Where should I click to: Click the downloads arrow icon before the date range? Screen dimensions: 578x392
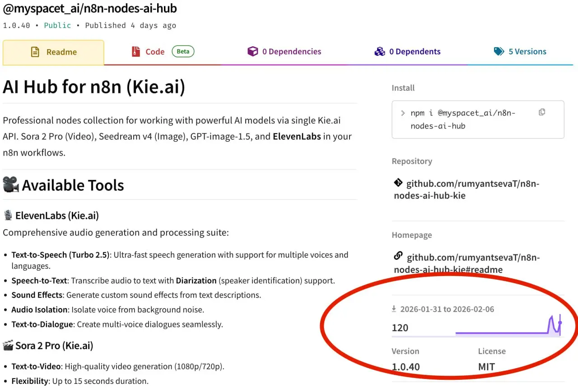394,309
